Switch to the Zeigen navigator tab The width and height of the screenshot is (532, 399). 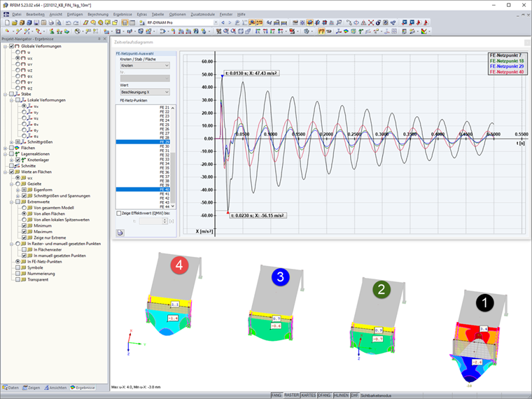31,388
